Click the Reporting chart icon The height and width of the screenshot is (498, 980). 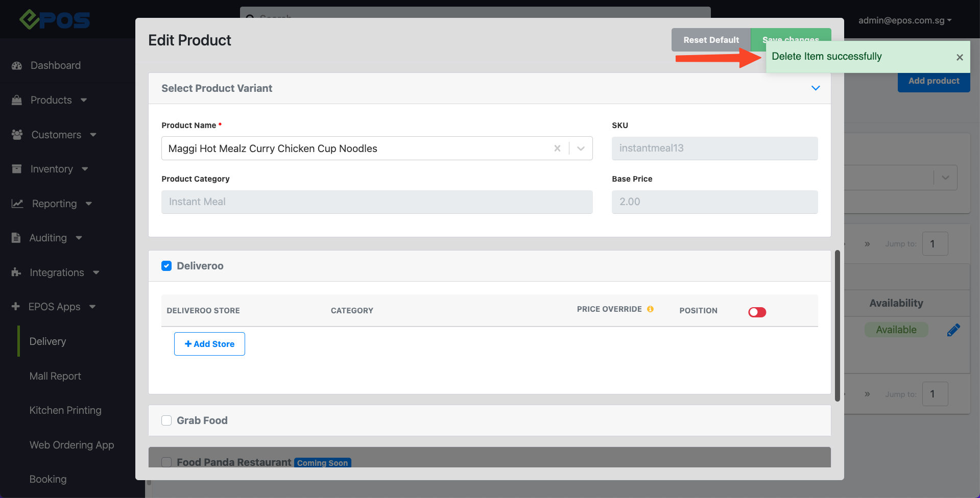17,204
